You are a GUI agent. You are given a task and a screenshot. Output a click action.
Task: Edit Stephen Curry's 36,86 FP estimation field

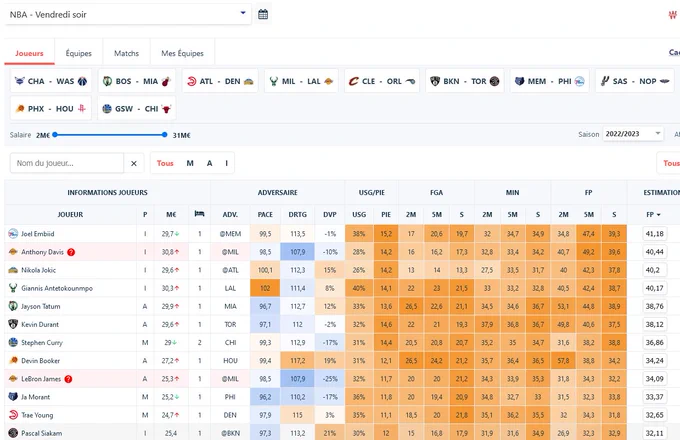(654, 342)
